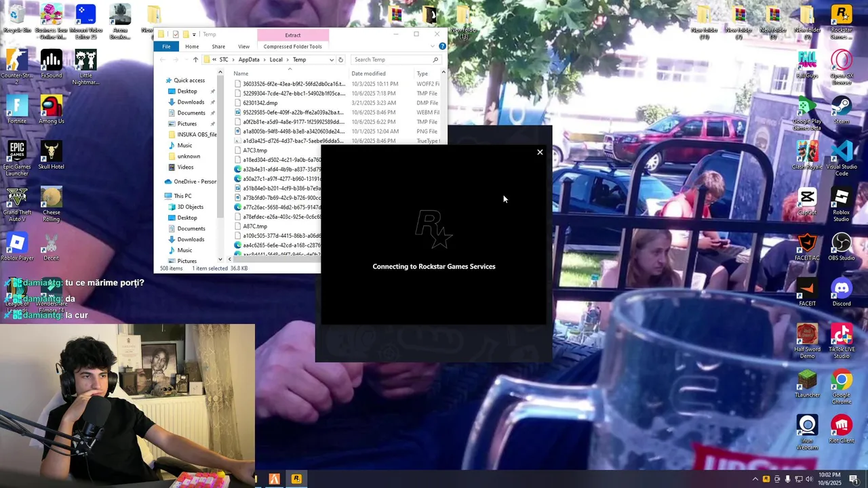Open Iriun Webcam desktop shortcut
Screen dimensions: 868x488
(807, 432)
